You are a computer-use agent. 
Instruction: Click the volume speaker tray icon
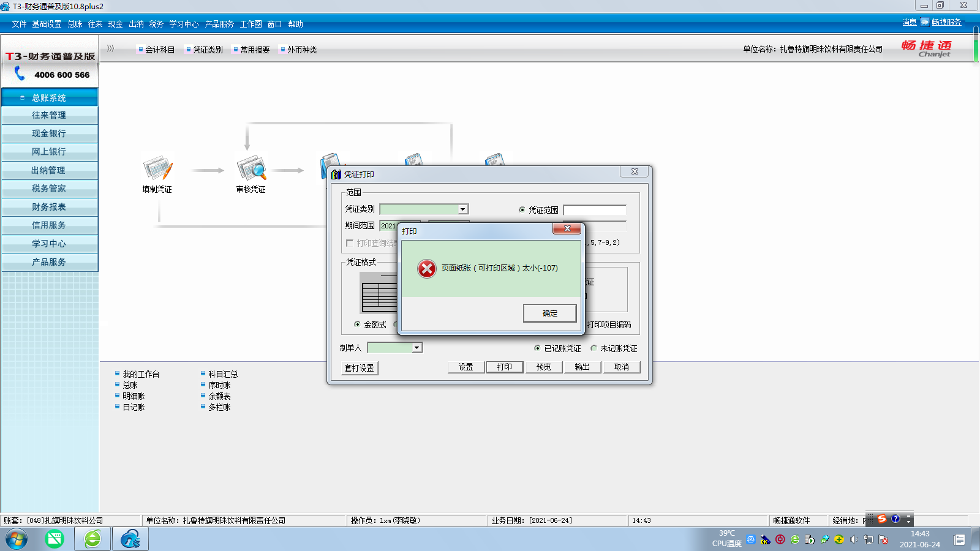coord(854,539)
